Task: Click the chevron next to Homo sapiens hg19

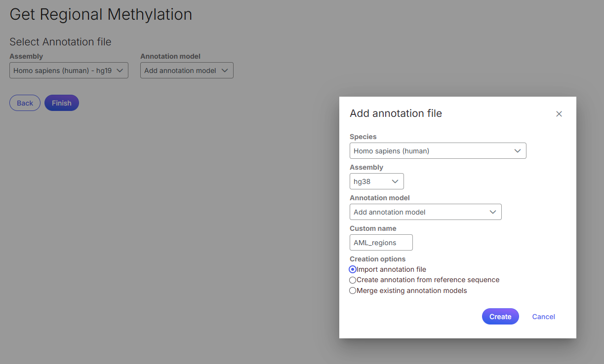Action: [x=120, y=71]
